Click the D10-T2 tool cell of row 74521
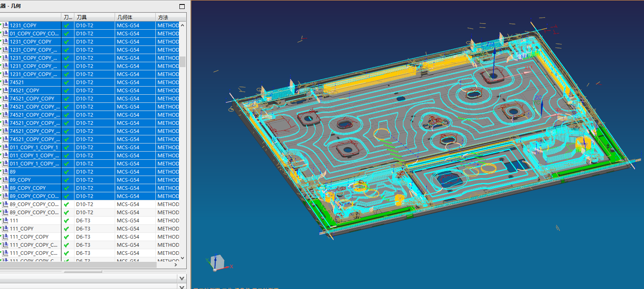 pos(94,82)
